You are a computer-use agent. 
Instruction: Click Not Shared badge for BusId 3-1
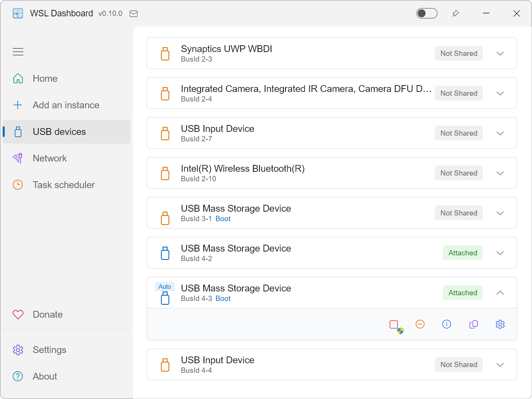459,213
